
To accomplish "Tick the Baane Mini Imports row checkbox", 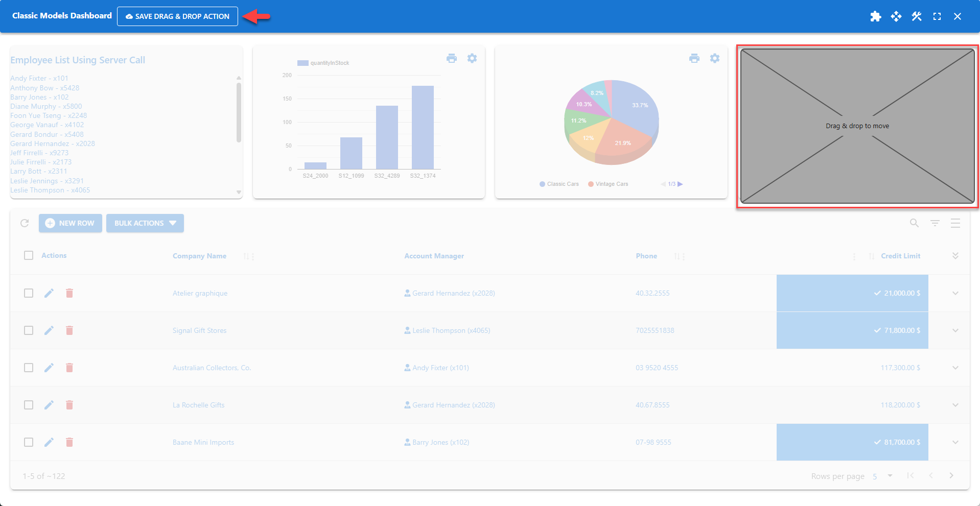I will pos(29,442).
